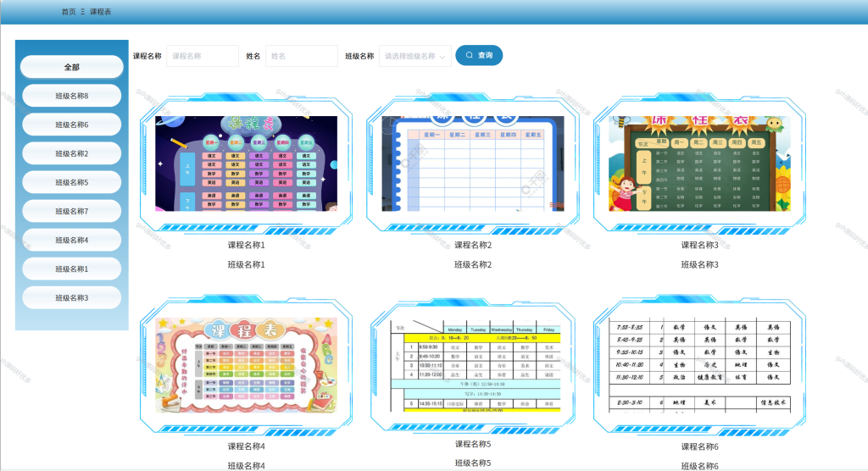Select 班级名称8 in the sidebar
The image size is (868, 471).
[x=72, y=96]
